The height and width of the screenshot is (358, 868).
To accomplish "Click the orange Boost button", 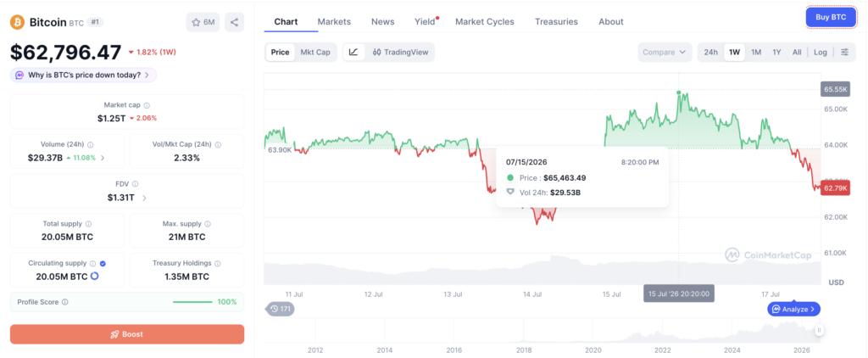I will click(x=127, y=334).
